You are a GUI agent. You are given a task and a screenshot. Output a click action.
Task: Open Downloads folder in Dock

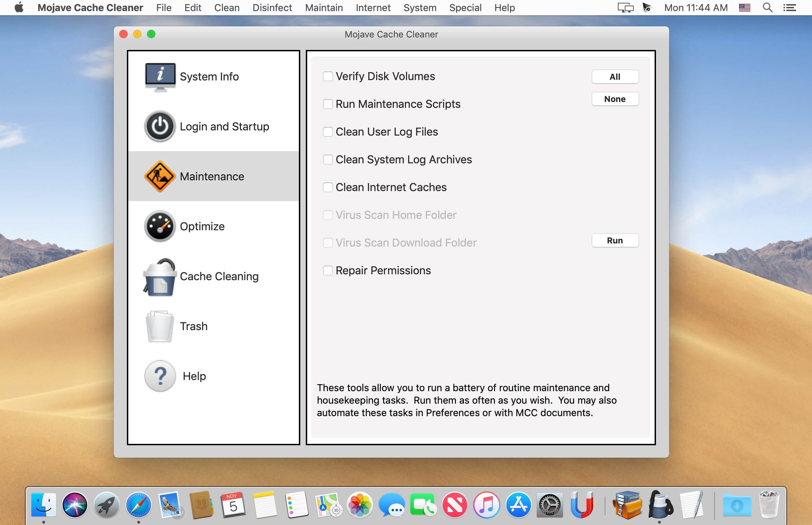[737, 505]
